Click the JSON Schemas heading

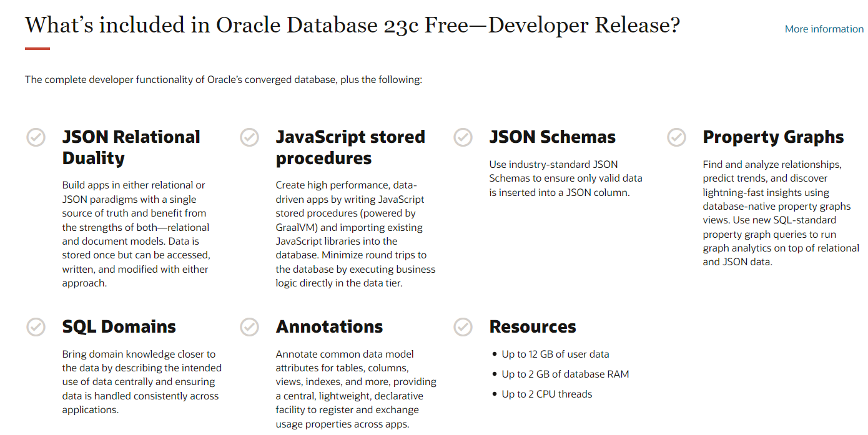(553, 137)
